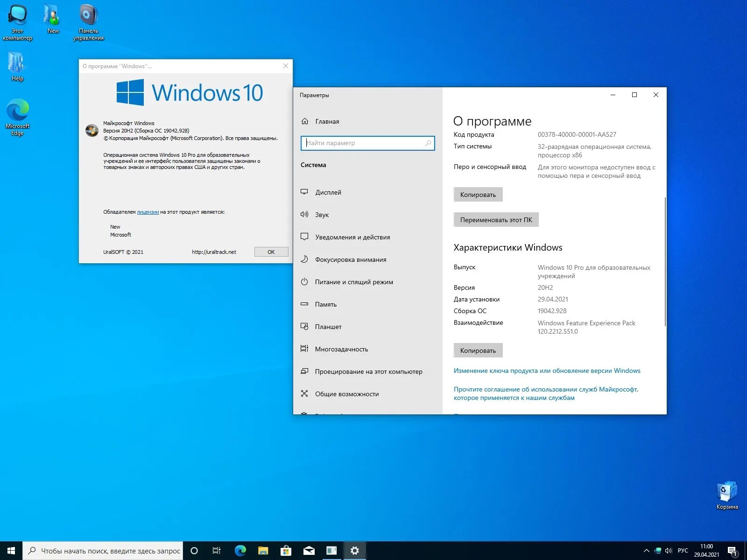
Task: Close the О программе "Windows" dialog
Action: 286,66
